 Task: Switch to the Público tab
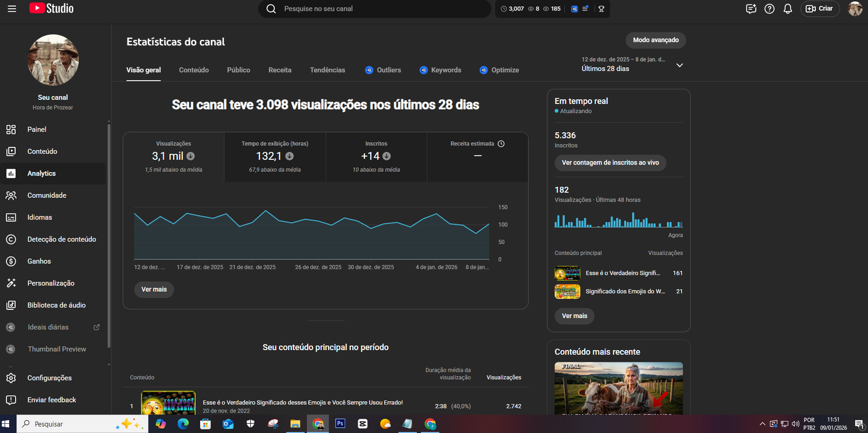point(238,70)
